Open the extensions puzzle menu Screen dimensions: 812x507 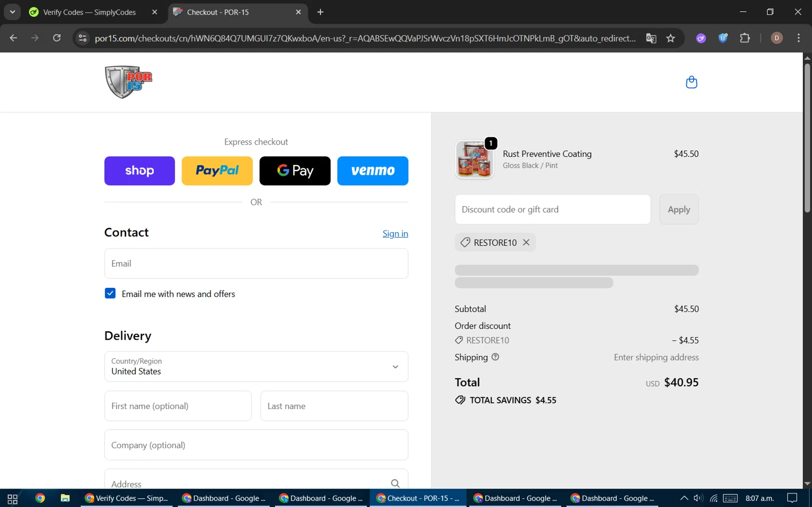(x=745, y=38)
